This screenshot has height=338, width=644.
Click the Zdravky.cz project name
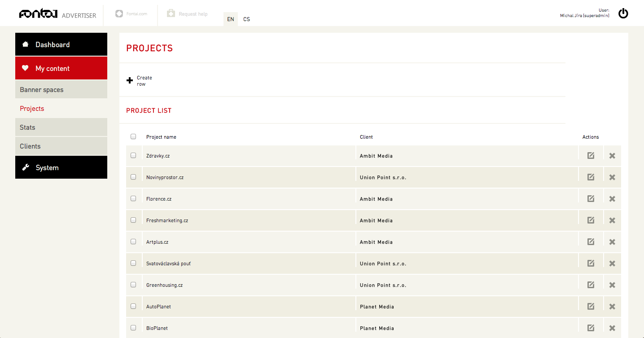tap(158, 156)
